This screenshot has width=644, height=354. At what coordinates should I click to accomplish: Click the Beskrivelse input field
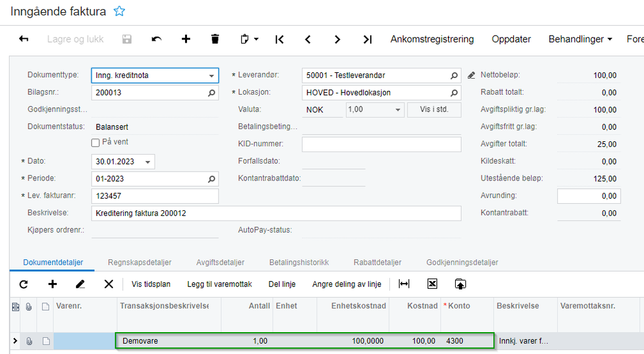(276, 213)
